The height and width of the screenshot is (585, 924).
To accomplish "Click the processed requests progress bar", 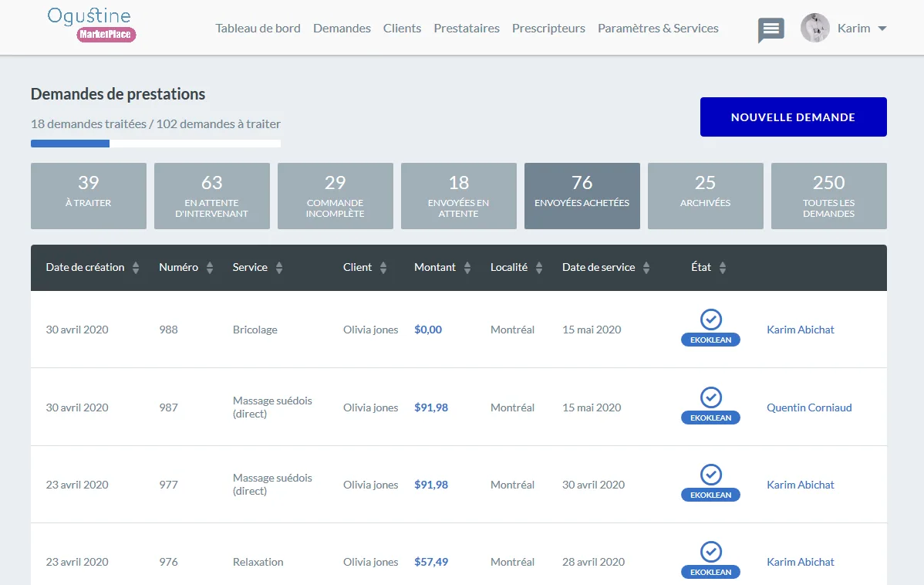I will [x=156, y=144].
